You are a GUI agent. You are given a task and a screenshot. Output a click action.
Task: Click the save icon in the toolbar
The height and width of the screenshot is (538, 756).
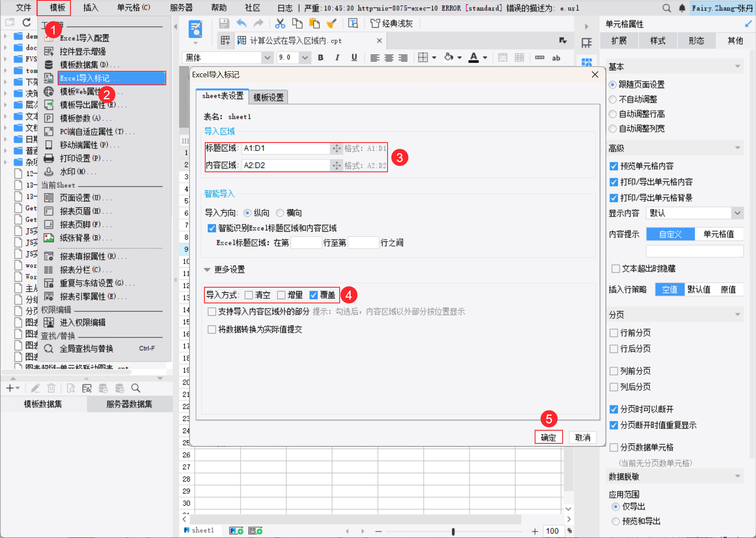(x=224, y=23)
